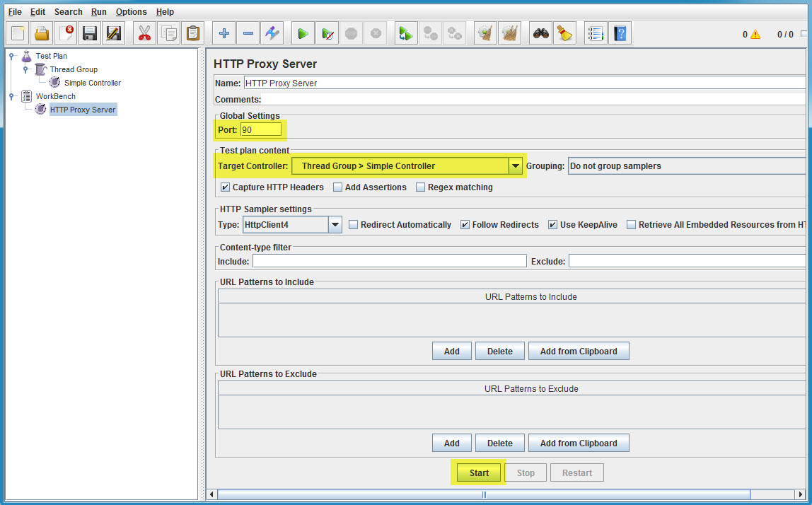Open the Run menu
Image resolution: width=812 pixels, height=505 pixels.
point(98,11)
